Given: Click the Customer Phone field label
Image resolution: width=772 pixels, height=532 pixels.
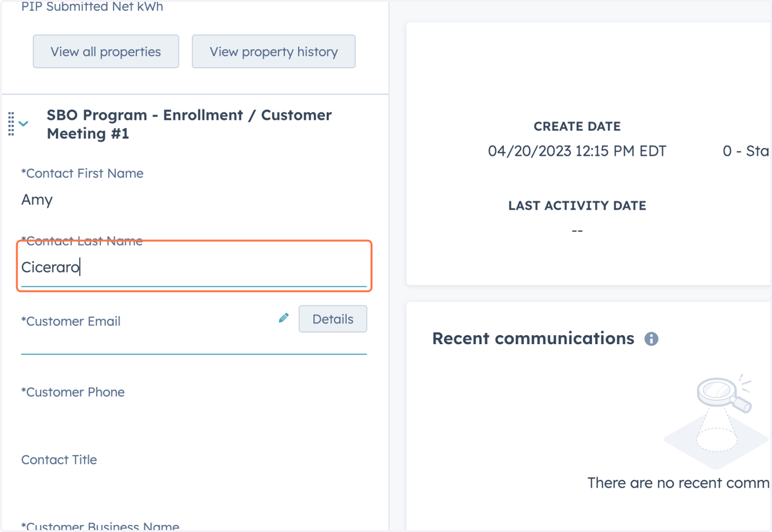Looking at the screenshot, I should (73, 392).
